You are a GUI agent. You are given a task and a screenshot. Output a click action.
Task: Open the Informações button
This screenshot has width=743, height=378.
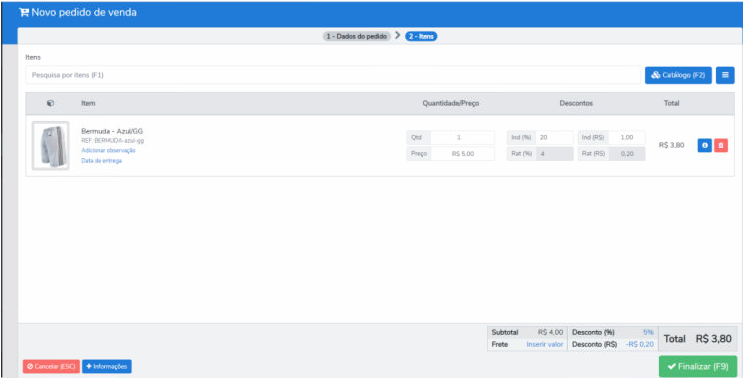tap(107, 366)
